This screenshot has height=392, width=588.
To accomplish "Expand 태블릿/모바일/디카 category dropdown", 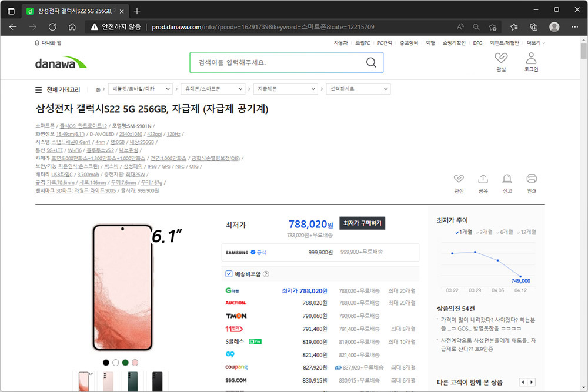I will [141, 89].
